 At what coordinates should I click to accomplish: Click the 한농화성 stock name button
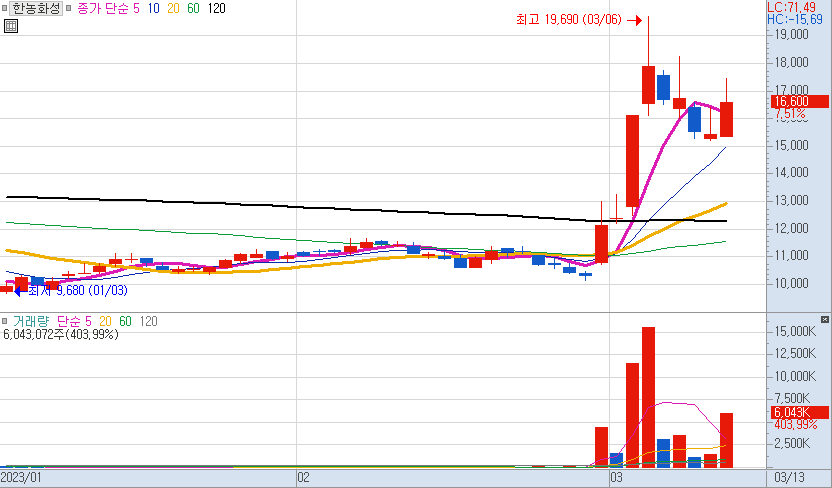[x=36, y=8]
